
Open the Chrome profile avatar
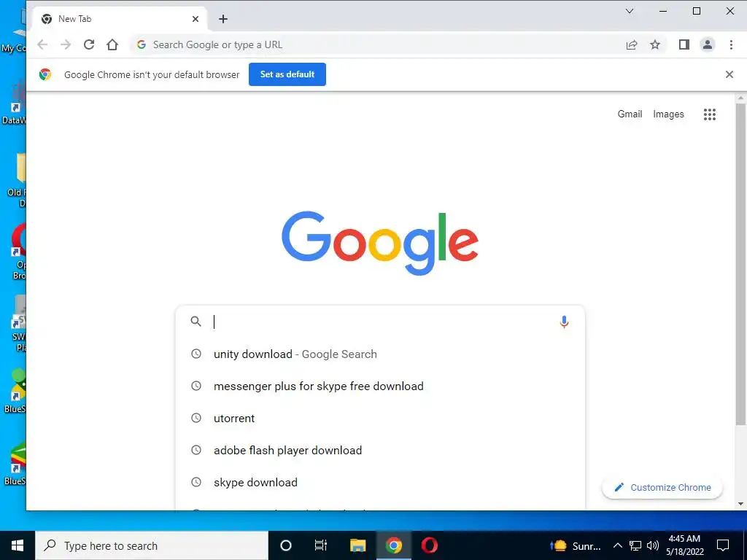pos(708,44)
